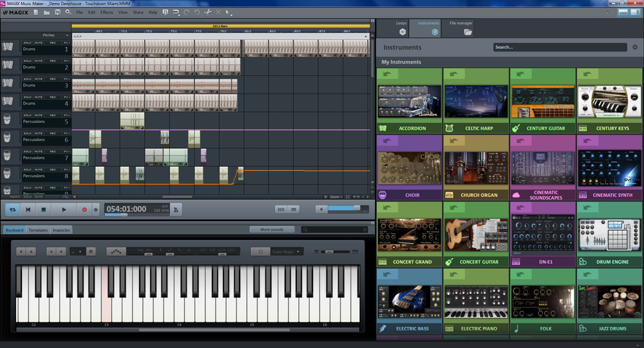
Task: Mute the Percussions track 5
Action: click(39, 115)
